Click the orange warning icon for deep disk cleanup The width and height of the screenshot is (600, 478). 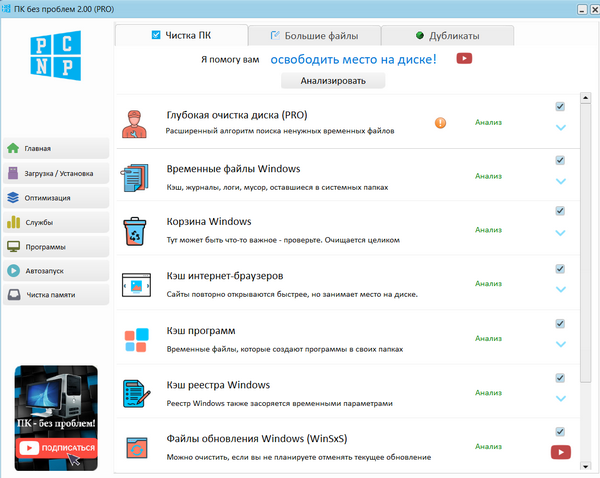(440, 123)
